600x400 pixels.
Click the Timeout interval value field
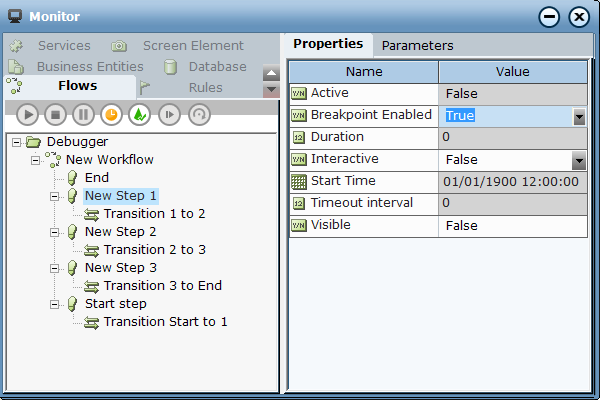pyautogui.click(x=513, y=203)
